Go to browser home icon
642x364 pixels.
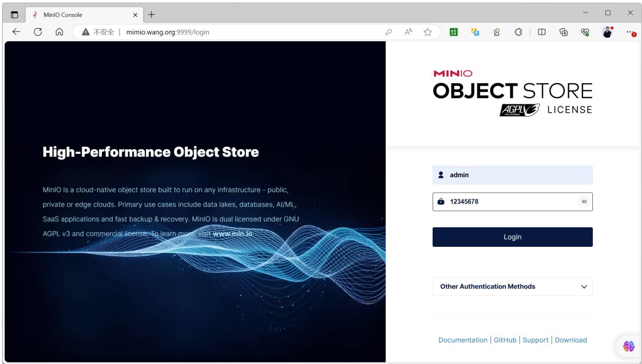59,32
